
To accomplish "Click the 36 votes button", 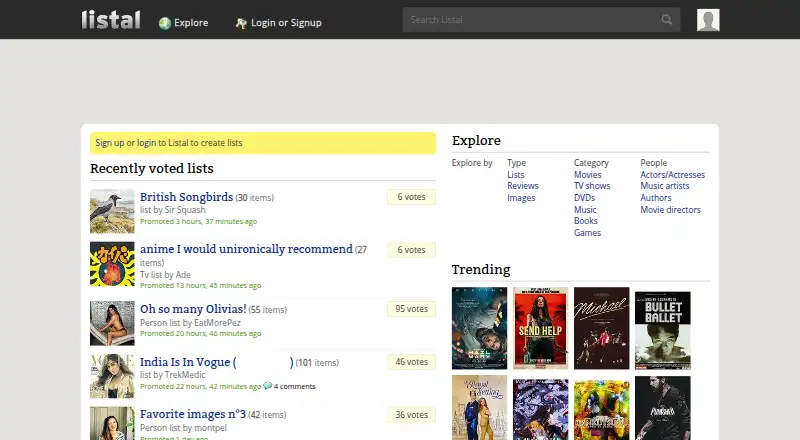I will pyautogui.click(x=411, y=415).
